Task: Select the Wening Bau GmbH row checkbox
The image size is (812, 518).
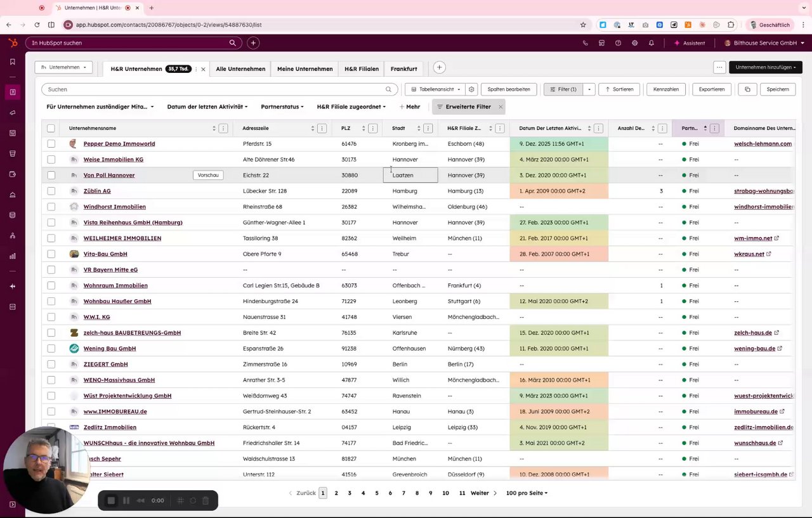Action: [51, 348]
